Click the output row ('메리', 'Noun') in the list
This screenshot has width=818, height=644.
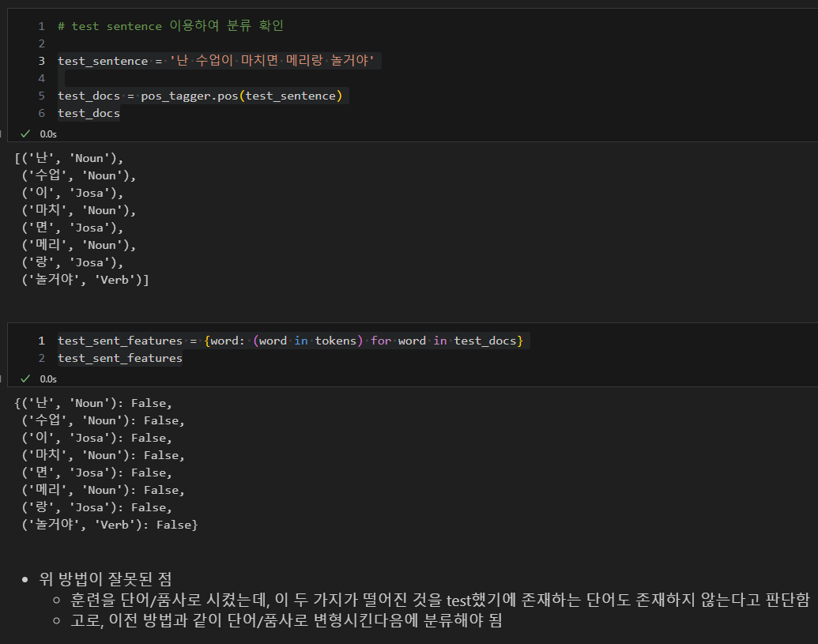coord(79,245)
